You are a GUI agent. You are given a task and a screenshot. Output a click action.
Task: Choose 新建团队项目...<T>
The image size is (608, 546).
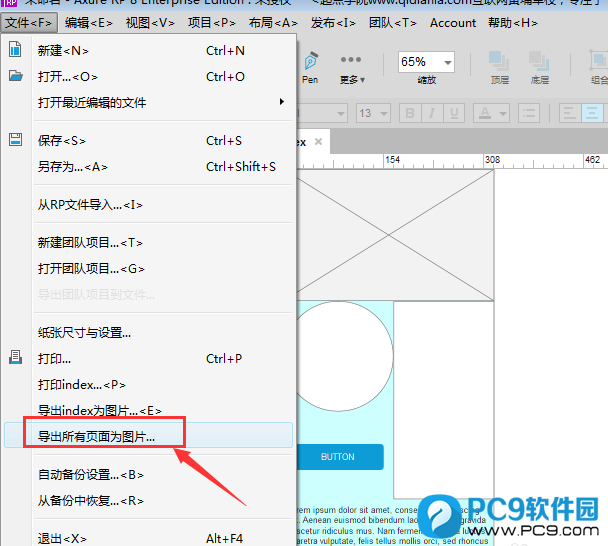pyautogui.click(x=148, y=242)
